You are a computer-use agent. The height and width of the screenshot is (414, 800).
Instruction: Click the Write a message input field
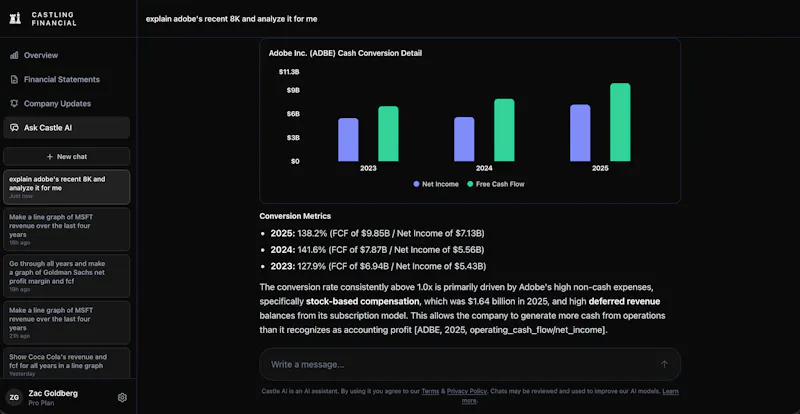coord(470,364)
